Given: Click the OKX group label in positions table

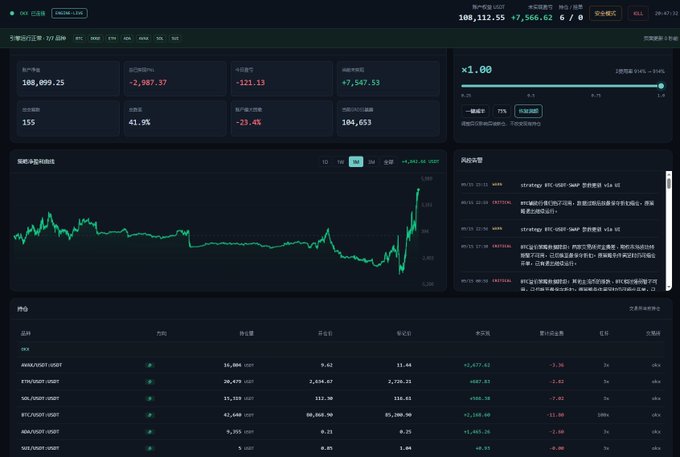Looking at the screenshot, I should pos(25,349).
